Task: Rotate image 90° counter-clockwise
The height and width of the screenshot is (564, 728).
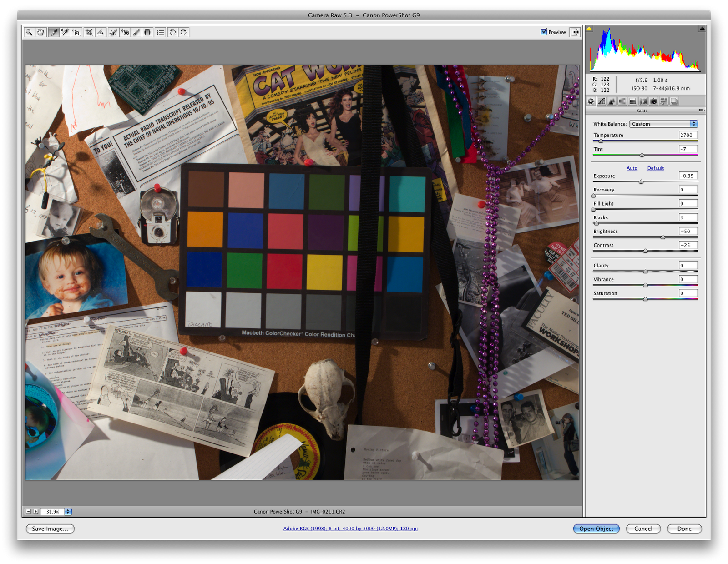Action: pyautogui.click(x=172, y=32)
